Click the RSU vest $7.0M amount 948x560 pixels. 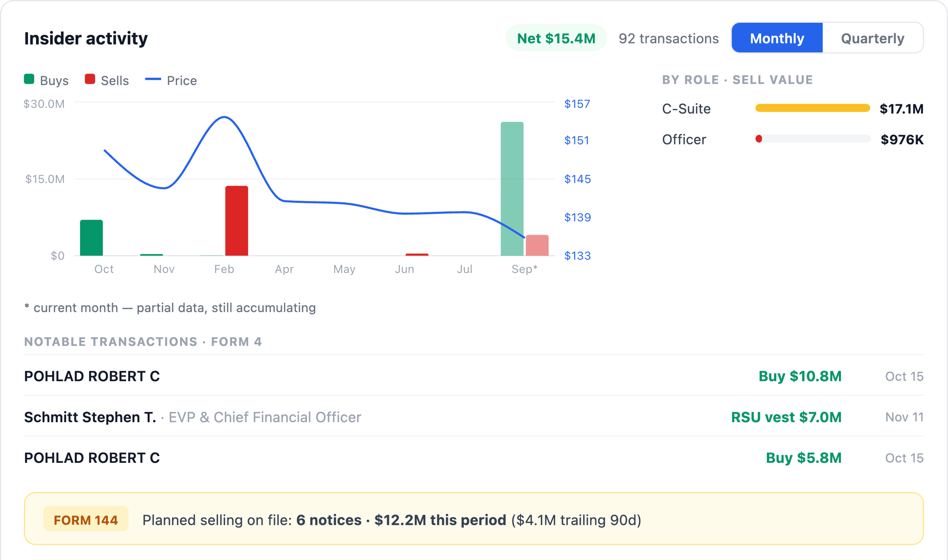(786, 417)
